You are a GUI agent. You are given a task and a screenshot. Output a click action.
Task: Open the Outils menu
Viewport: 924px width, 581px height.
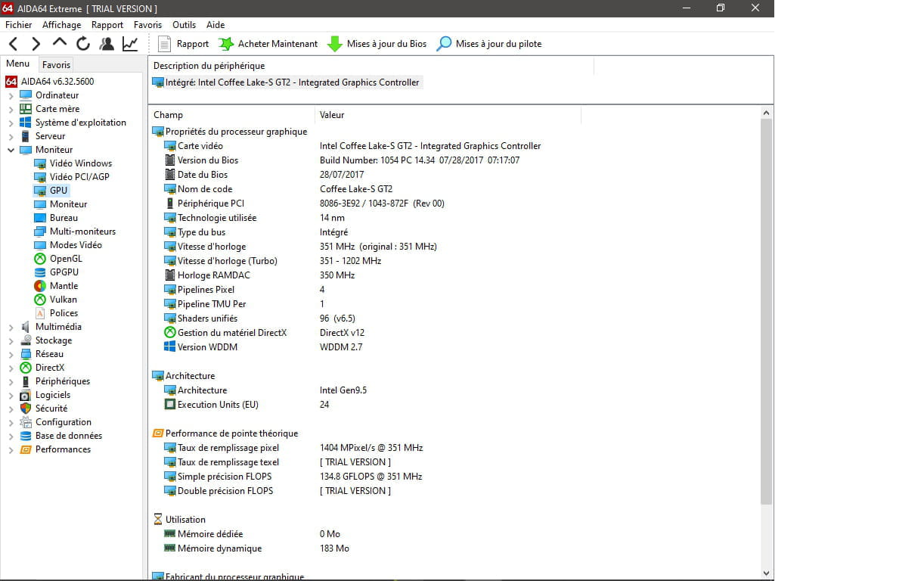tap(184, 25)
